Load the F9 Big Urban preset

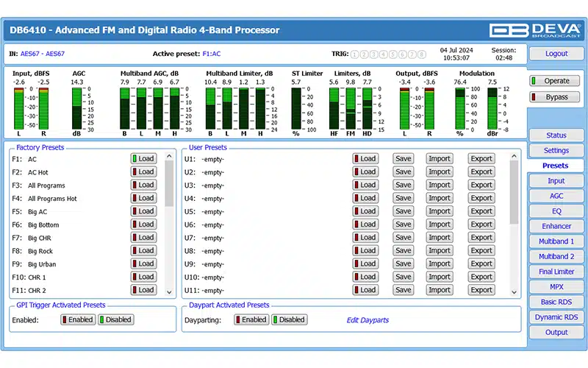coord(143,263)
